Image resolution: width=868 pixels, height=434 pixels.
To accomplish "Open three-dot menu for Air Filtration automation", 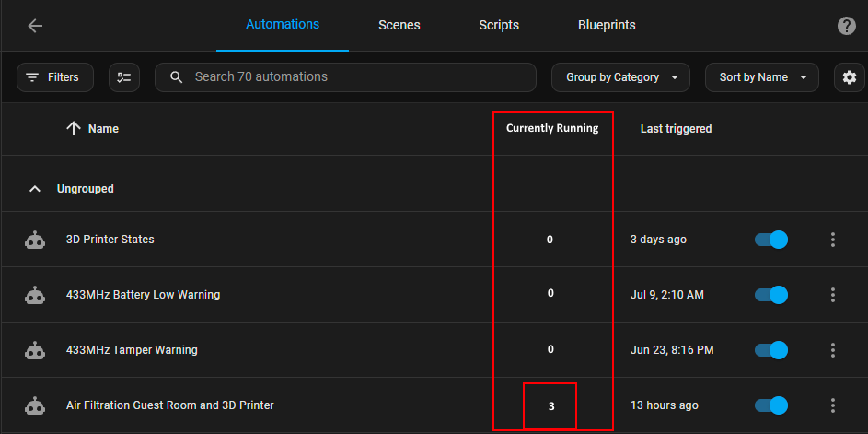I will pyautogui.click(x=833, y=405).
